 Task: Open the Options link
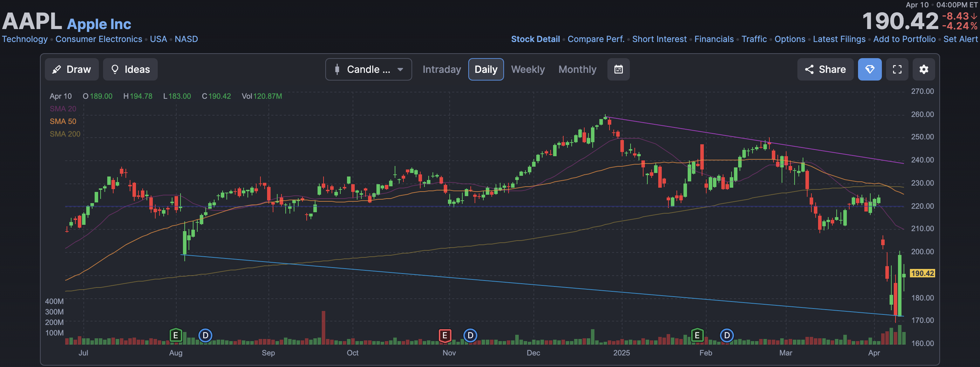tap(790, 39)
